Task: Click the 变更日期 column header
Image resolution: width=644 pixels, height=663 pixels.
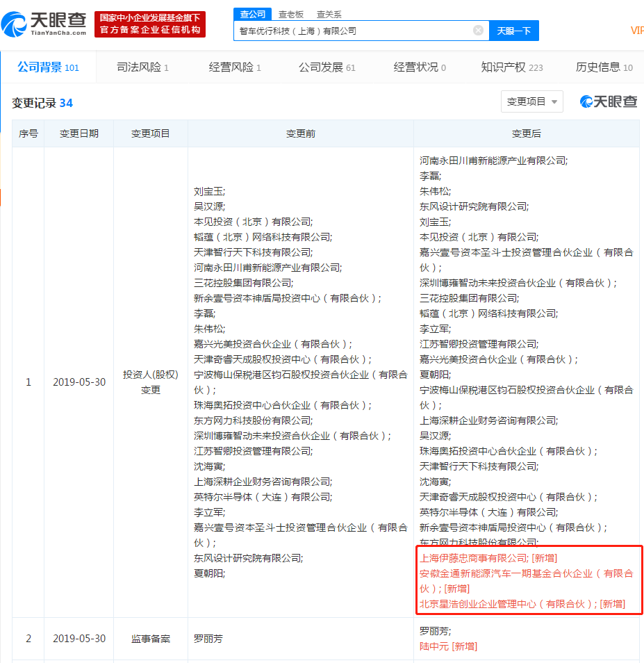Action: point(79,133)
